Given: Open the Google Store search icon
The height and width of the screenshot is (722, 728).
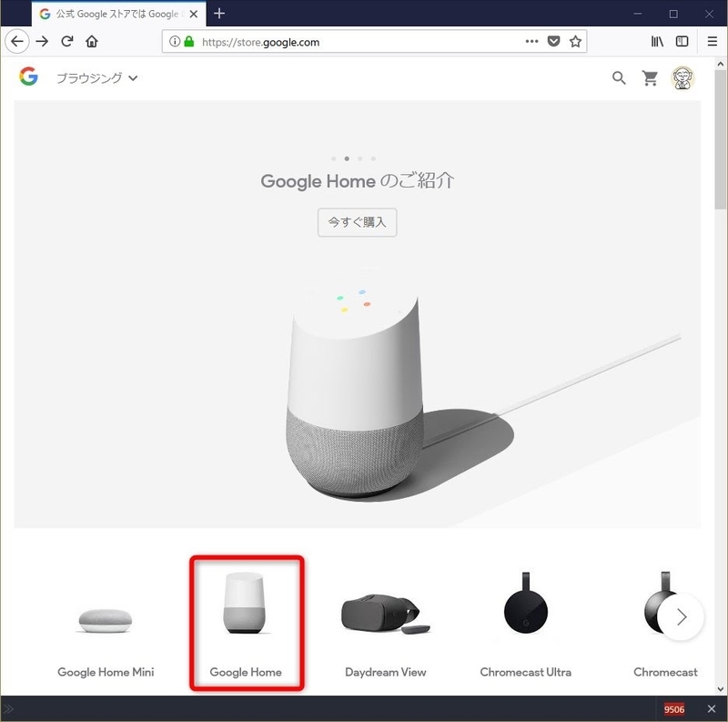Looking at the screenshot, I should [619, 78].
